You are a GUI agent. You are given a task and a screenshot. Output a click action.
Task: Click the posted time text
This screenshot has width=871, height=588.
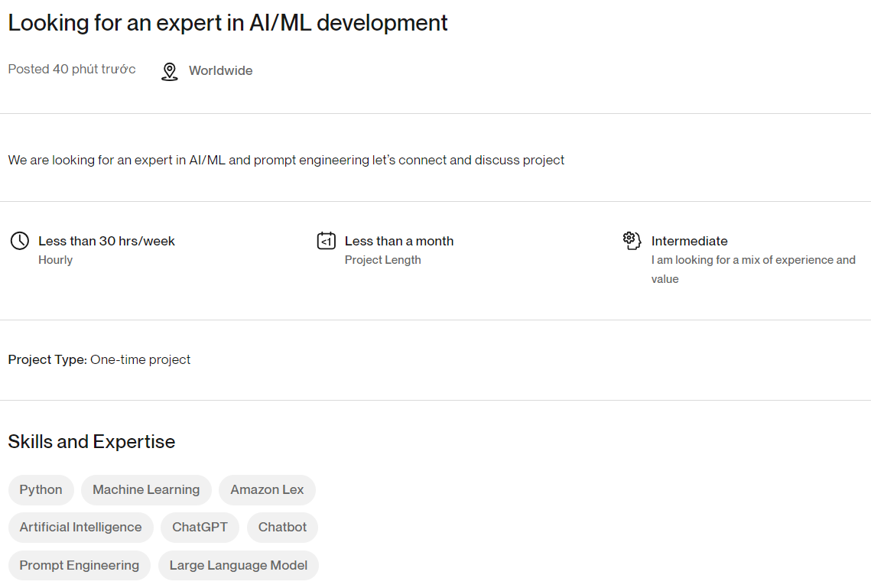(72, 70)
